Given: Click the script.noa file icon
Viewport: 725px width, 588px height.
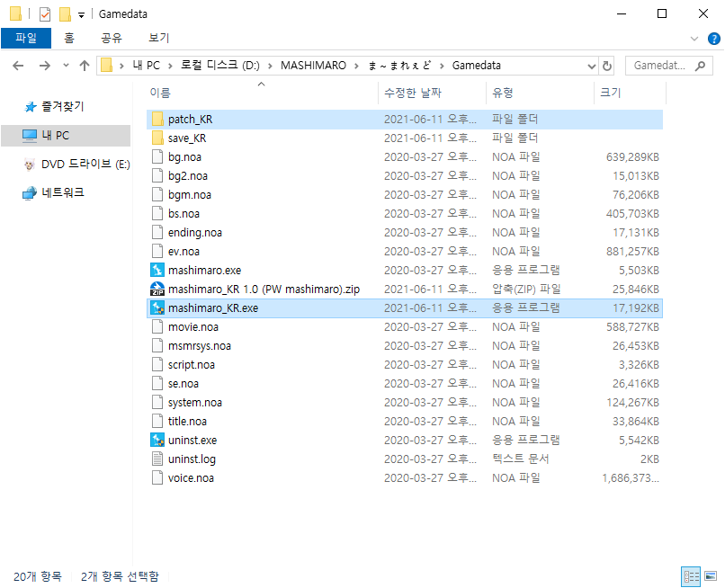Looking at the screenshot, I should point(157,365).
